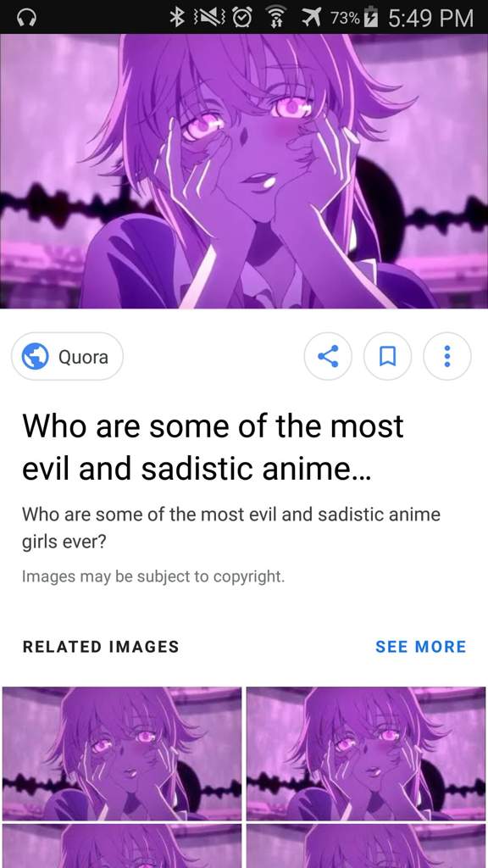Screen dimensions: 488x868
Task: Open the title 'Who are some of the most evil...'
Action: click(x=213, y=448)
